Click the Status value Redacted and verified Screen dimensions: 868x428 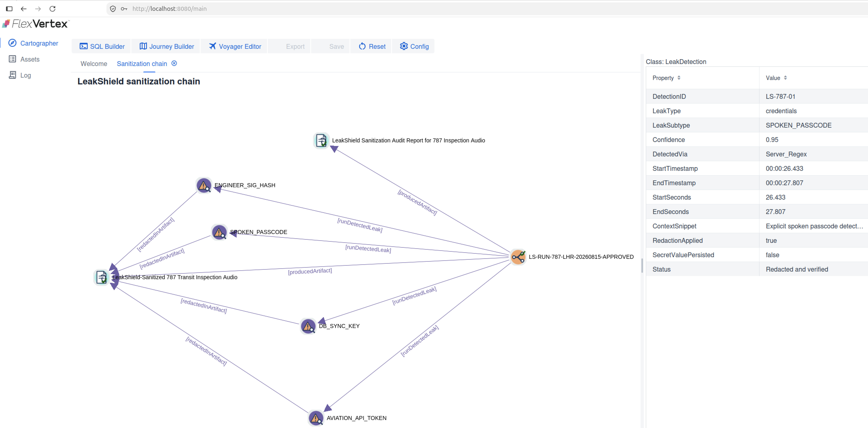coord(797,269)
